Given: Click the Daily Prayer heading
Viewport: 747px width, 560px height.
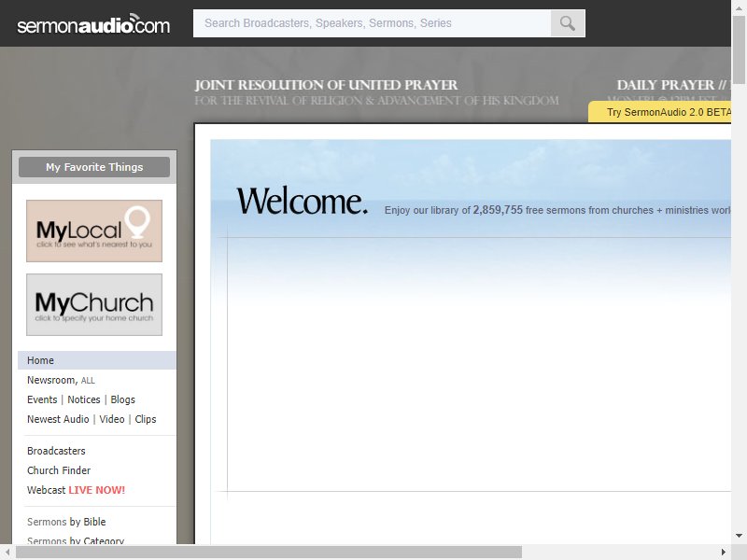Looking at the screenshot, I should (673, 85).
